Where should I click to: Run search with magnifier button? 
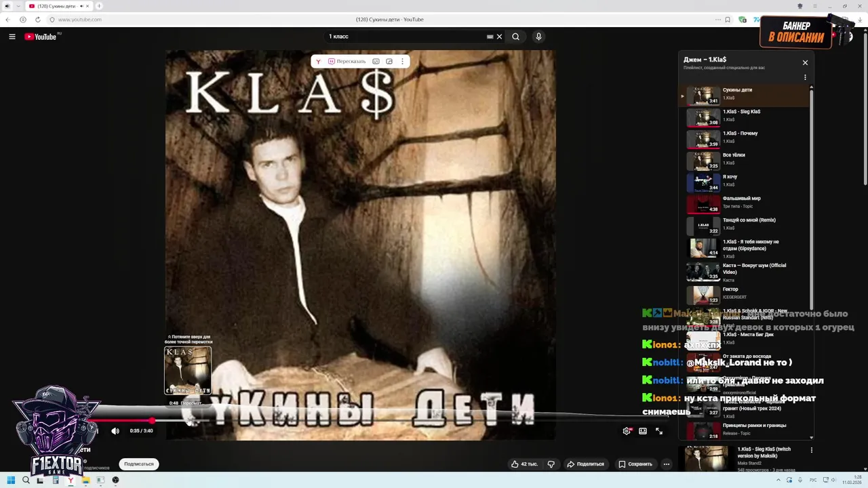click(x=515, y=37)
